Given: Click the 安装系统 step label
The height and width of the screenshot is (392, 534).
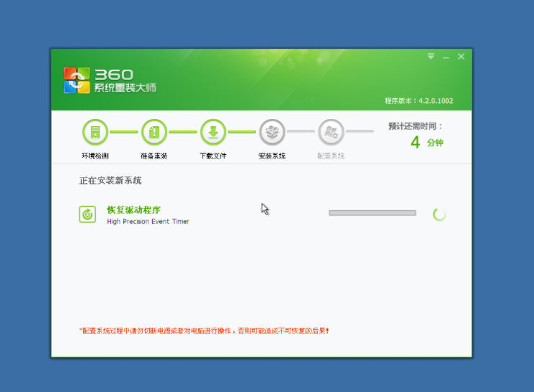Looking at the screenshot, I should pos(272,156).
